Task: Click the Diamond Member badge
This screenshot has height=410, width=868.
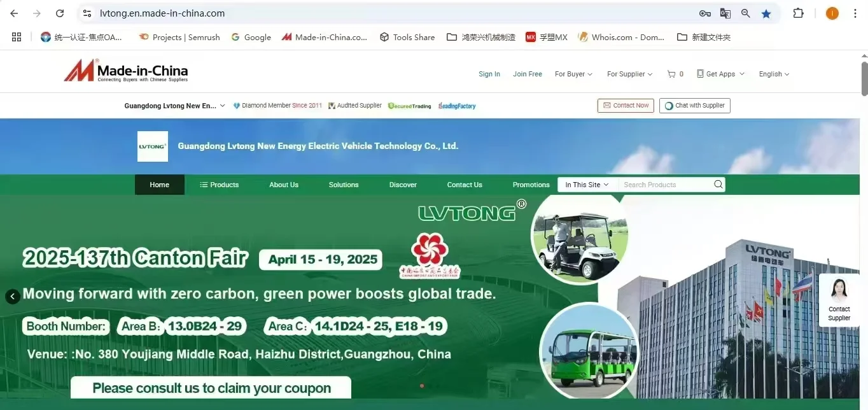Action: pyautogui.click(x=277, y=106)
